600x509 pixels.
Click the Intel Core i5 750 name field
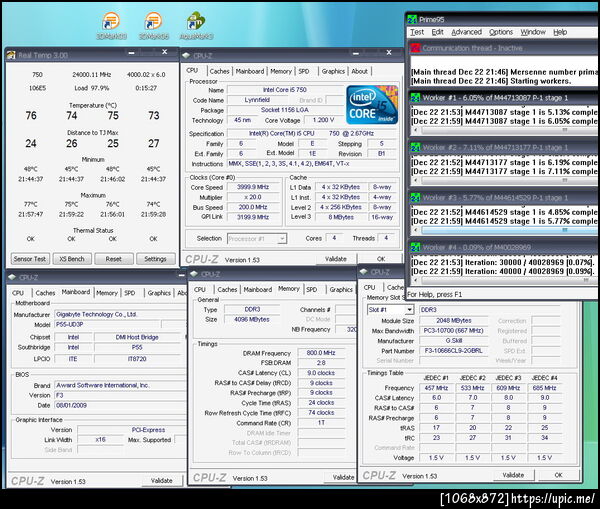pyautogui.click(x=285, y=90)
